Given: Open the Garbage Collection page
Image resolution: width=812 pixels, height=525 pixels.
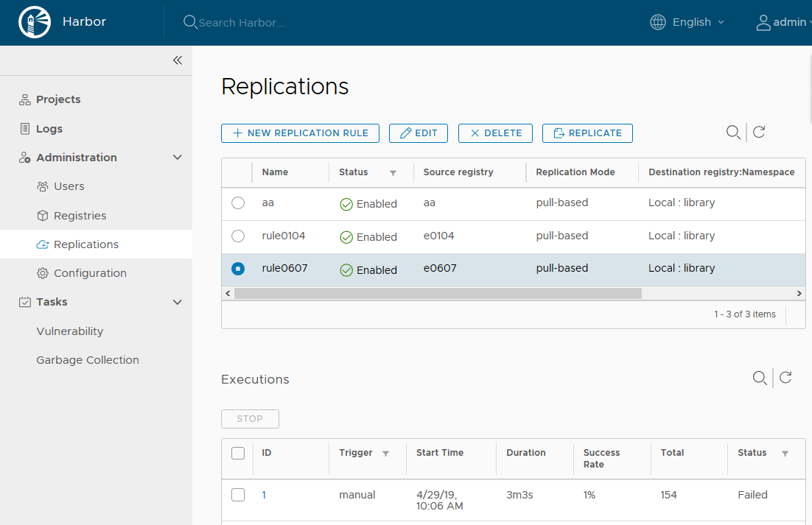Looking at the screenshot, I should [87, 359].
